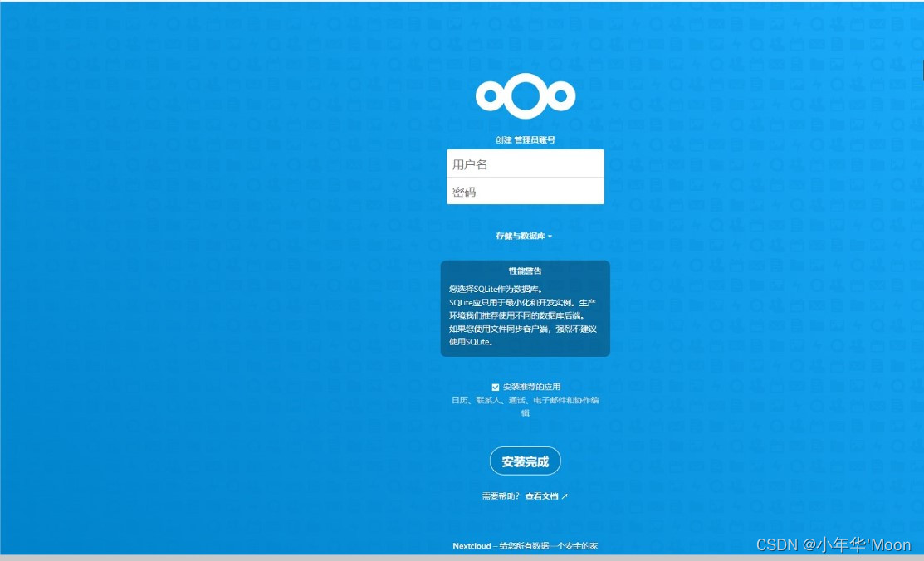Click the 性能警告 heading text
Screen dimensions: 924x561
525,271
